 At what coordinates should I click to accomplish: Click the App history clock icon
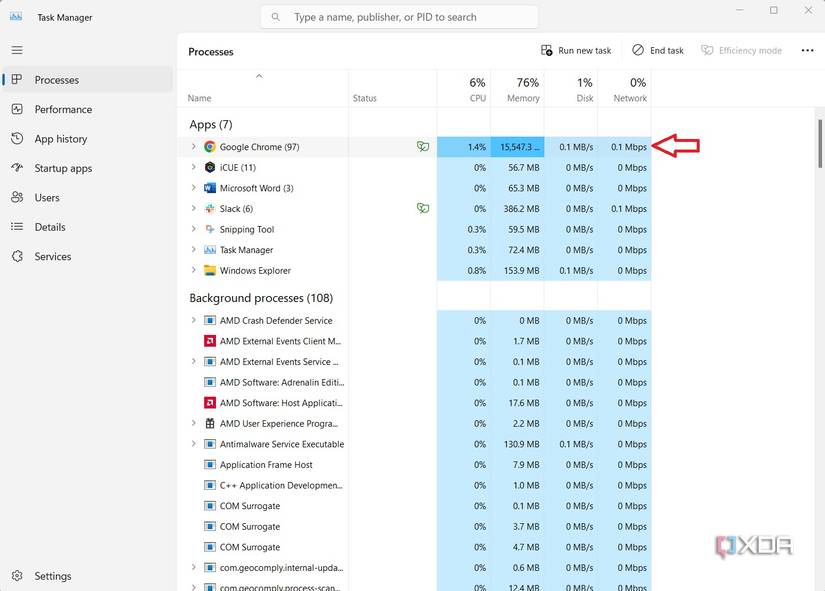(17, 138)
